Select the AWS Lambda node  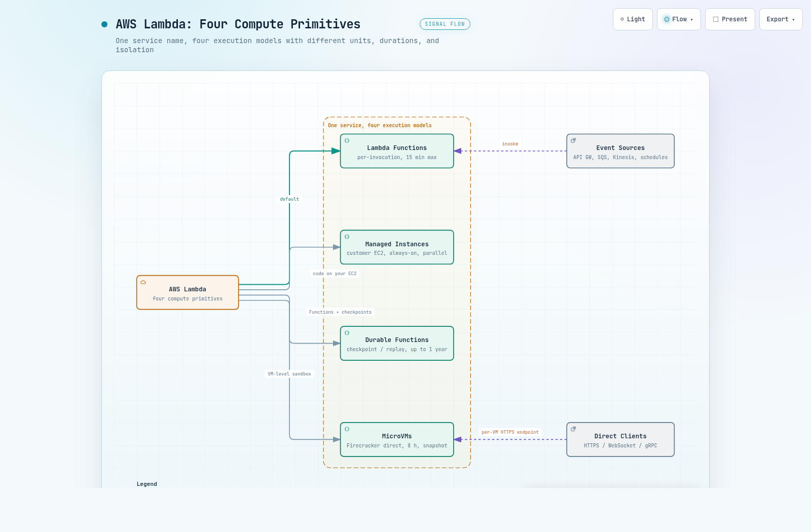pyautogui.click(x=188, y=292)
